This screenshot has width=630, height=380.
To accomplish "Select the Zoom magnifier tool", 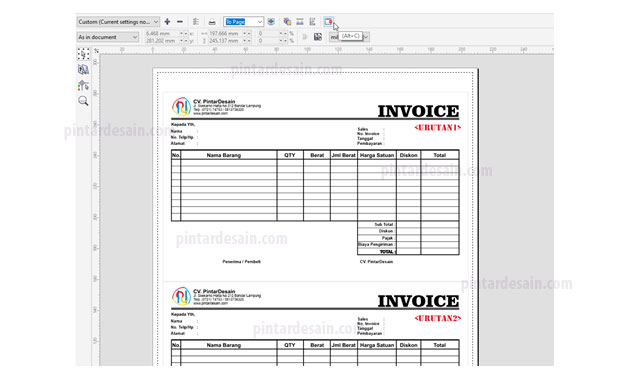I will [83, 101].
